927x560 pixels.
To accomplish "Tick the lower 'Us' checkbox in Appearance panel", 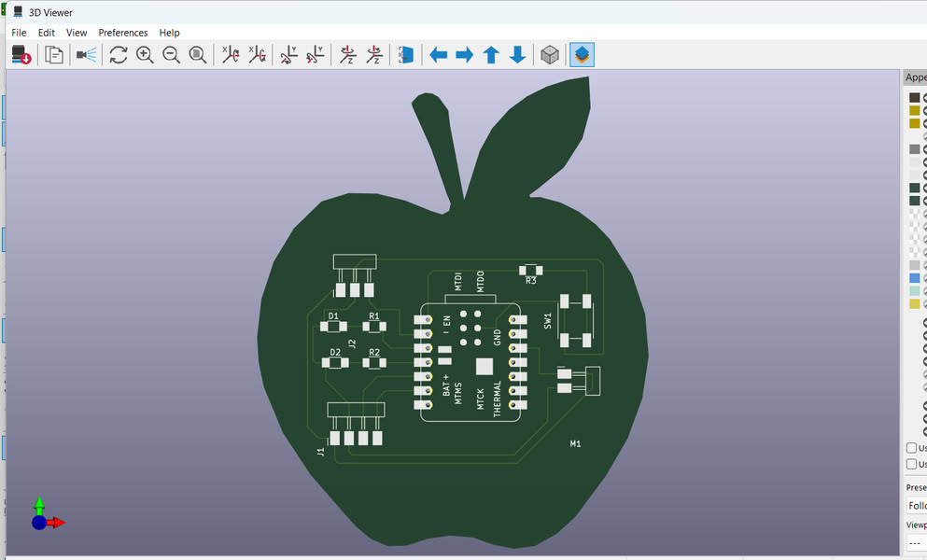I will 912,464.
